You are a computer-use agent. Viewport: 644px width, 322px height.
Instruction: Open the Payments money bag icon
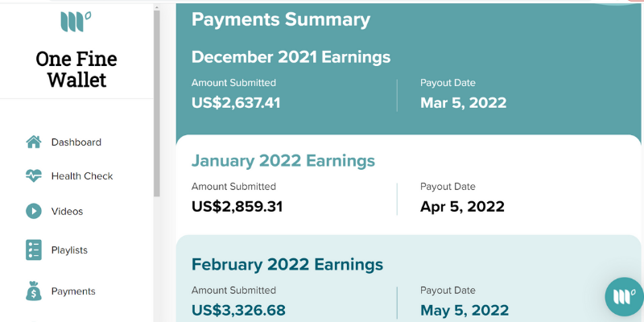[x=34, y=291]
